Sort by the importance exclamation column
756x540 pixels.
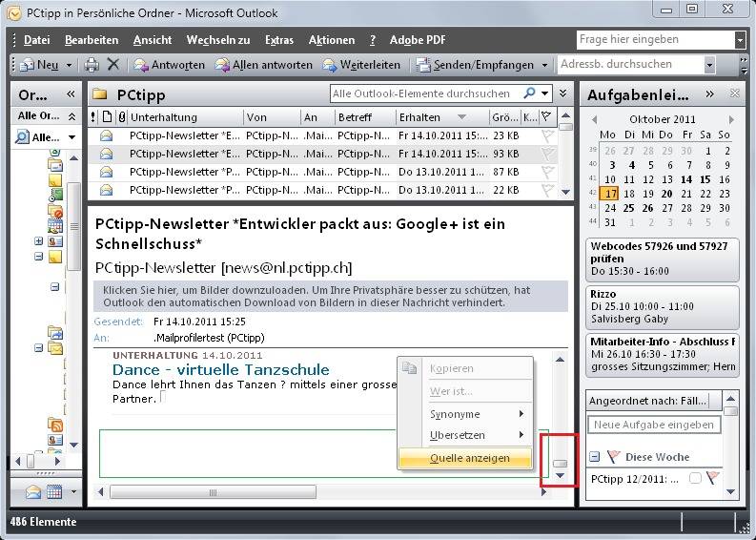pos(93,116)
